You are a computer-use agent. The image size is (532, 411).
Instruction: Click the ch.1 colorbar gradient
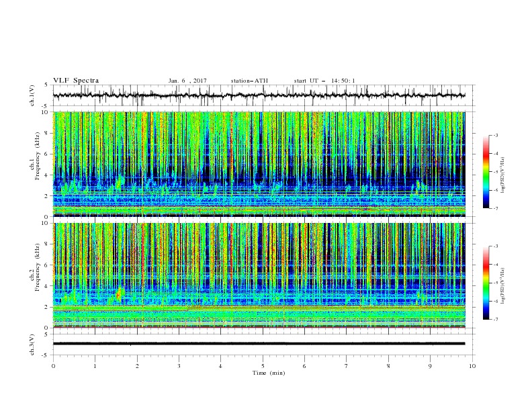tap(486, 172)
